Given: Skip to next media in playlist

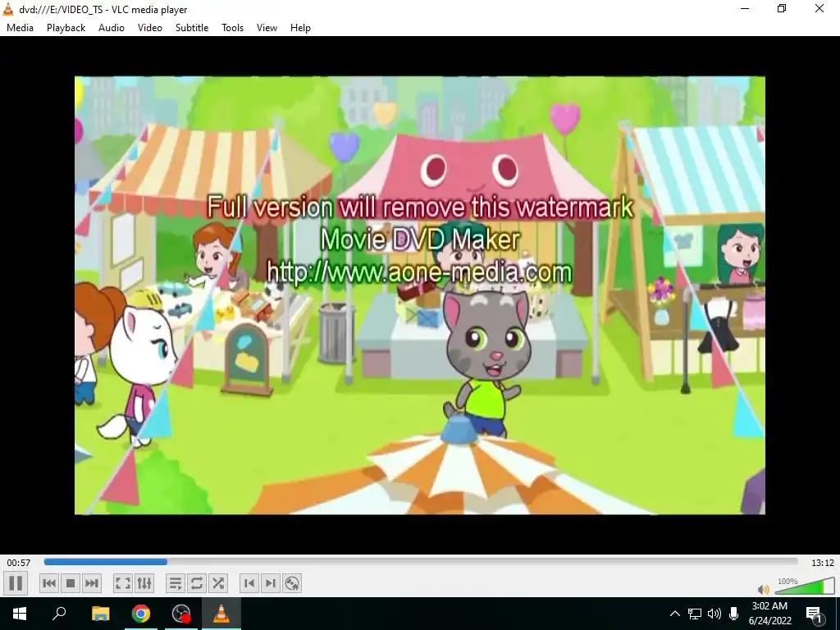Looking at the screenshot, I should tap(92, 583).
